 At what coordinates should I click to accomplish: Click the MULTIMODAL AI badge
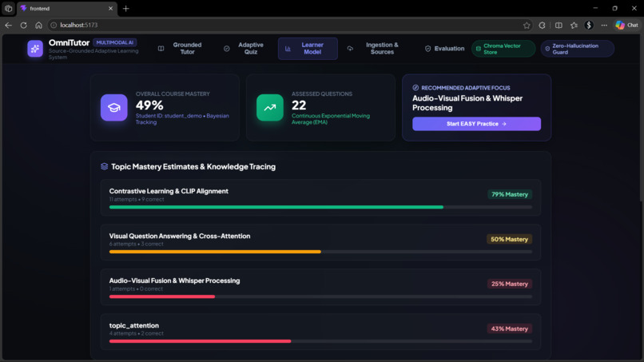pos(115,42)
